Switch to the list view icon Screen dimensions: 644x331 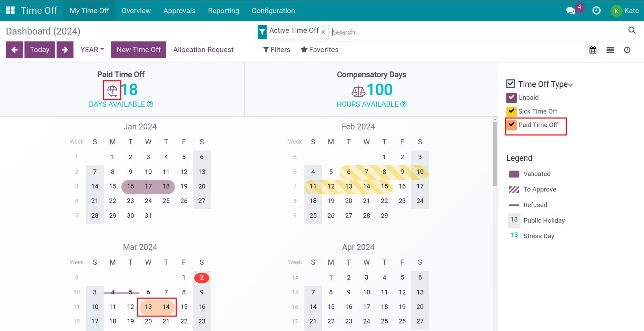click(610, 50)
